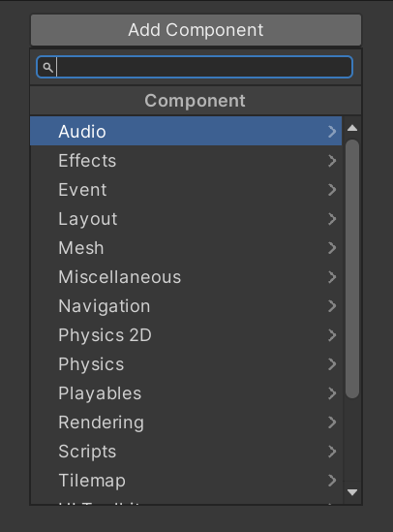
Task: Click the Component header label
Action: coord(195,101)
